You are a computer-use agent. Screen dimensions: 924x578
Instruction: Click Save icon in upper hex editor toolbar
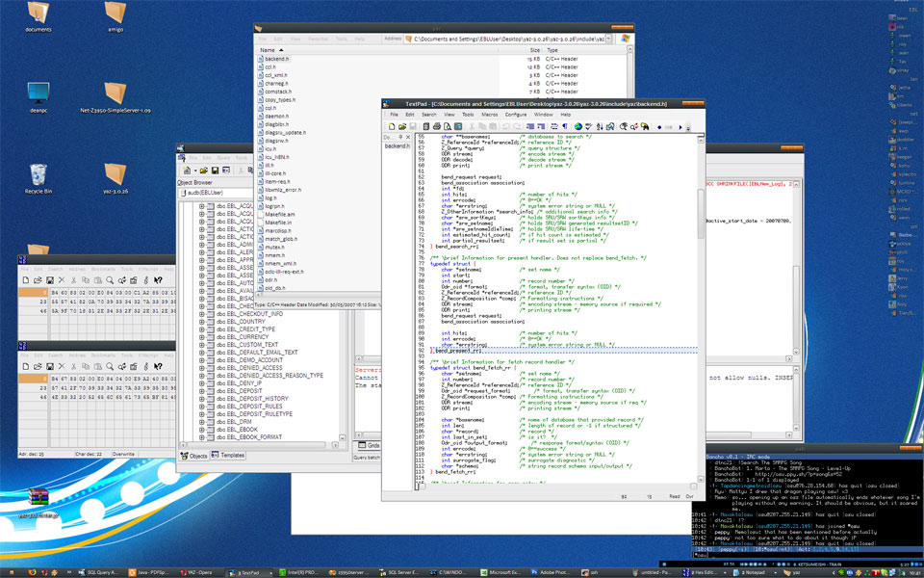click(50, 280)
